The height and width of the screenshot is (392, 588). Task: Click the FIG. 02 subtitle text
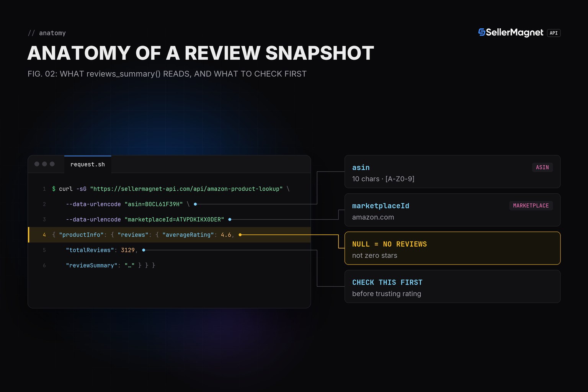click(x=167, y=73)
